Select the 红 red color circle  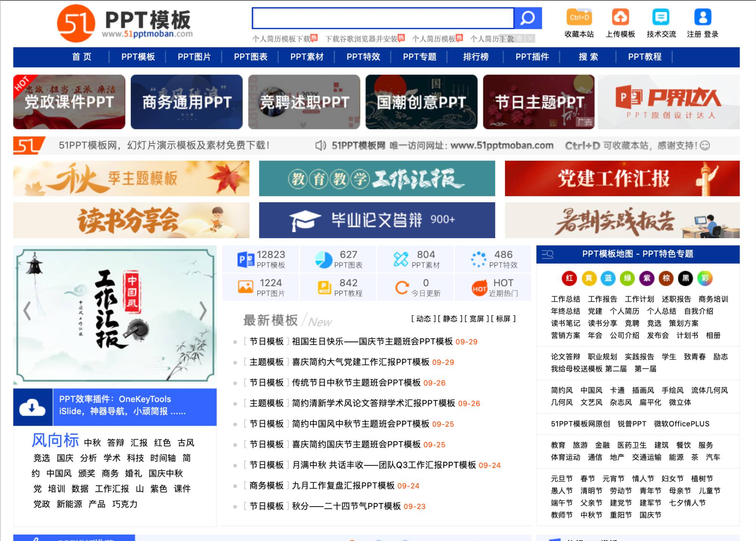coord(570,278)
